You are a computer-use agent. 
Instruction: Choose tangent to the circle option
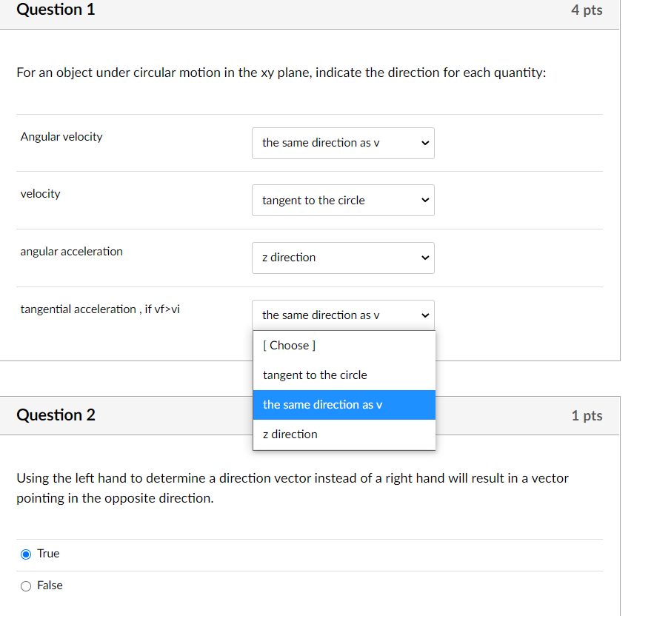pyautogui.click(x=315, y=375)
